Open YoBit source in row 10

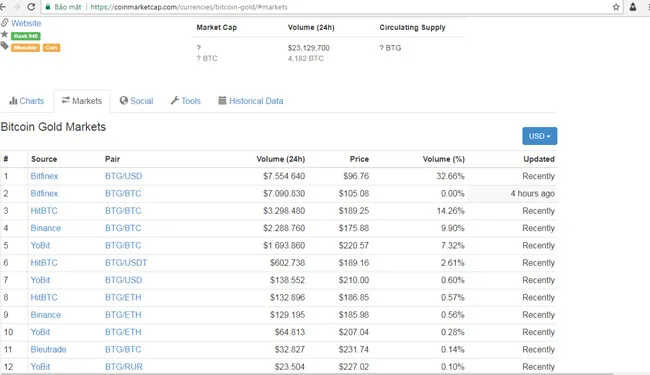40,333
